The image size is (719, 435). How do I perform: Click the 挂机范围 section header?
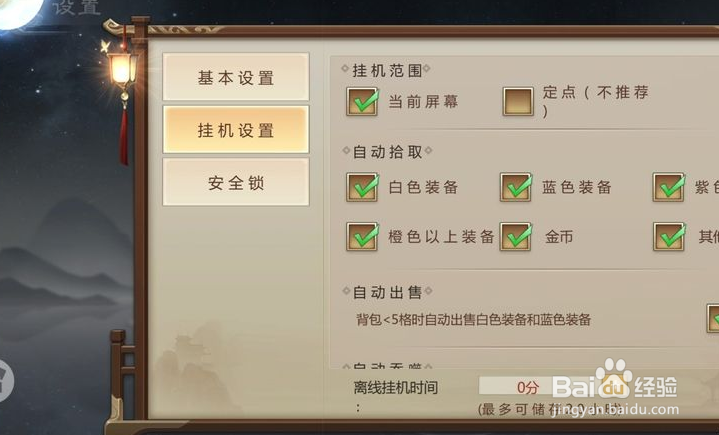coord(387,70)
